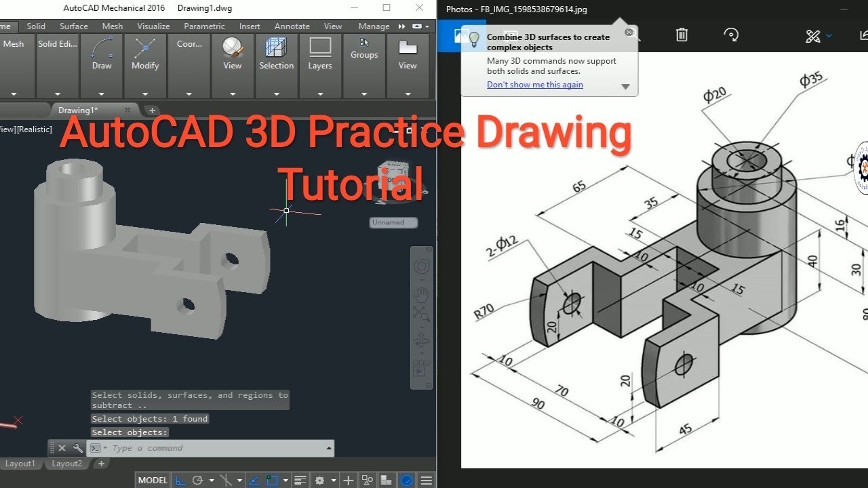Image resolution: width=868 pixels, height=488 pixels.
Task: Toggle Isometric Drafting on the status bar
Action: coord(226,481)
